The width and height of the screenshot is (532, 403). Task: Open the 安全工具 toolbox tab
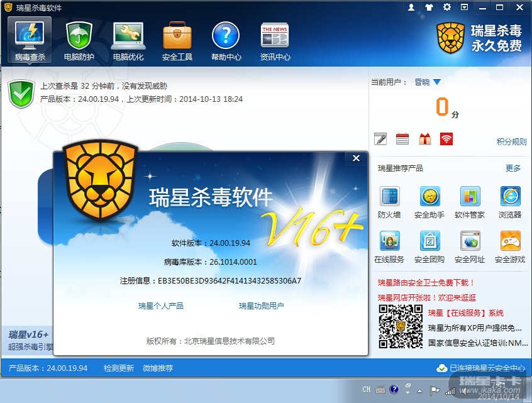click(177, 40)
